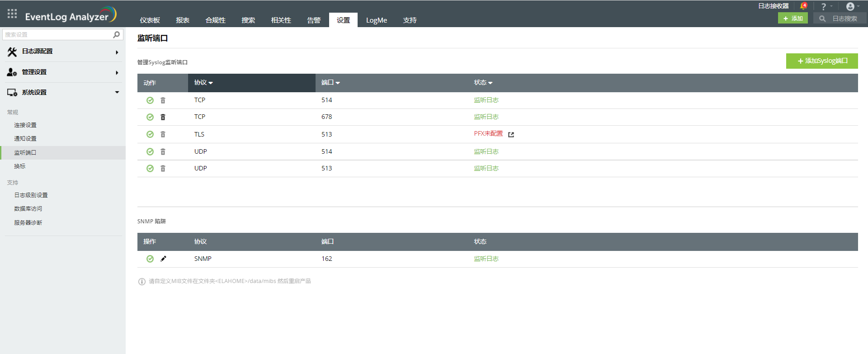Open 日志级别设置 in sidebar

coord(31,195)
